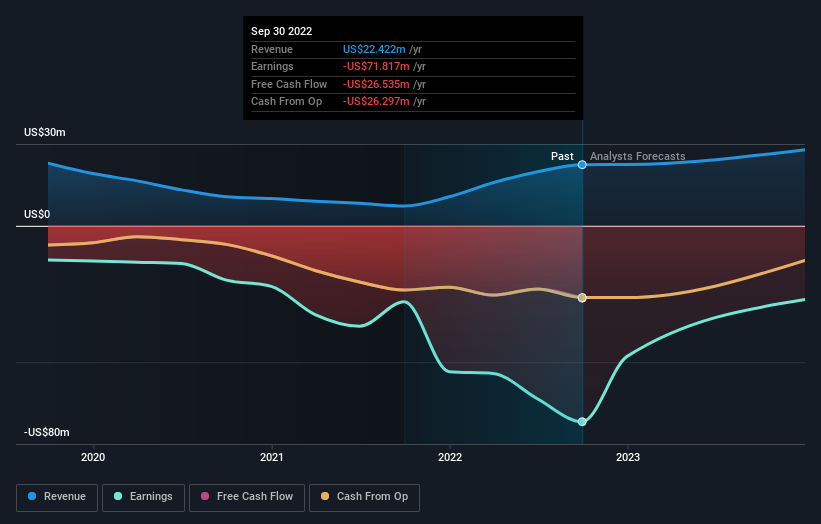
Task: Click the Free Cash Flow label in tooltip
Action: [x=289, y=84]
